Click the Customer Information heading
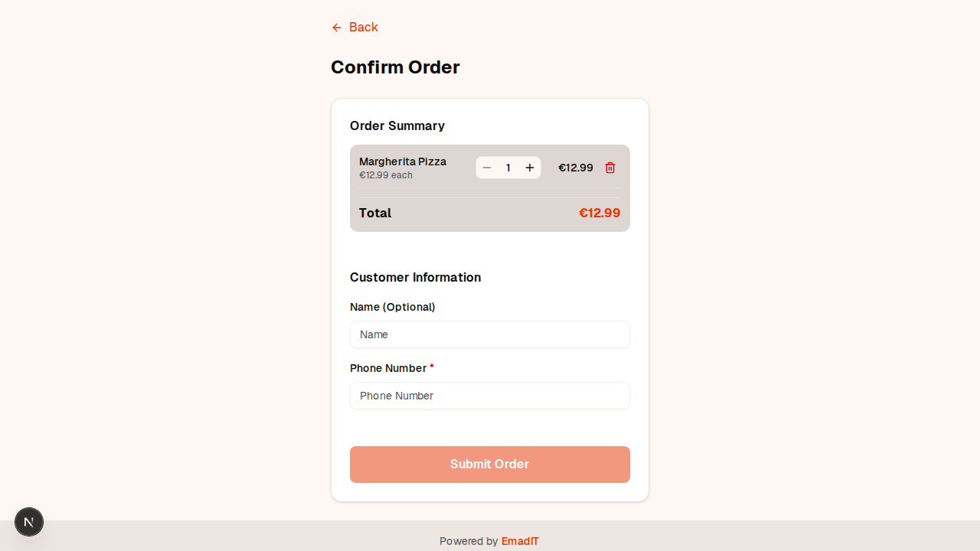Image resolution: width=980 pixels, height=551 pixels. coord(415,277)
